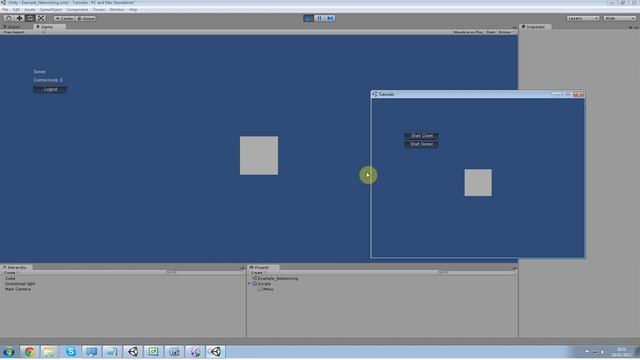Open Chrome from the taskbar
The image size is (640, 360).
click(29, 352)
